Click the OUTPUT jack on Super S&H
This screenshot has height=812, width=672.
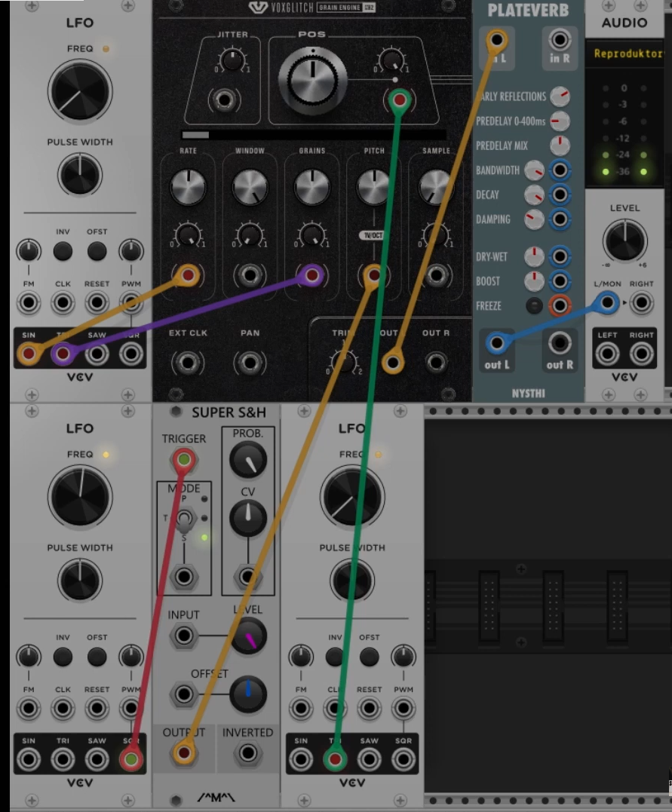point(183,753)
